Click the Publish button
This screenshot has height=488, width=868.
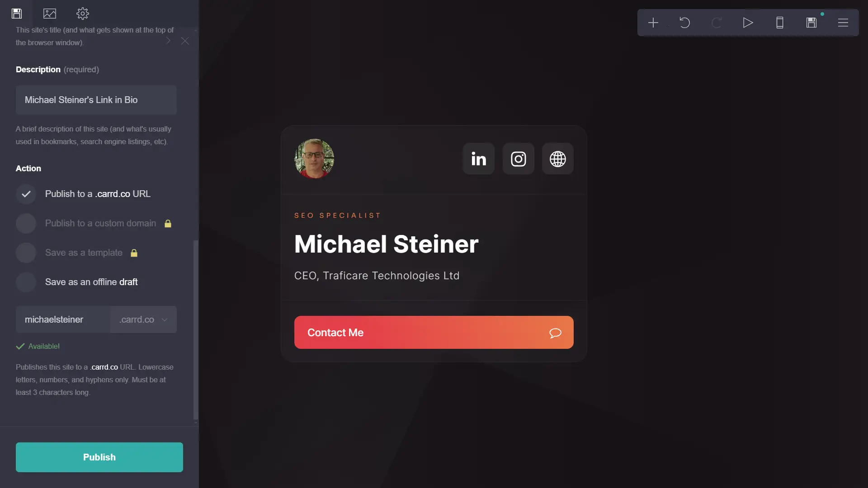point(99,457)
